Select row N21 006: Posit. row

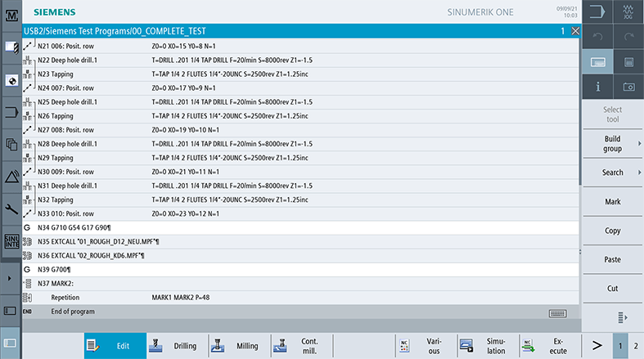300,47
